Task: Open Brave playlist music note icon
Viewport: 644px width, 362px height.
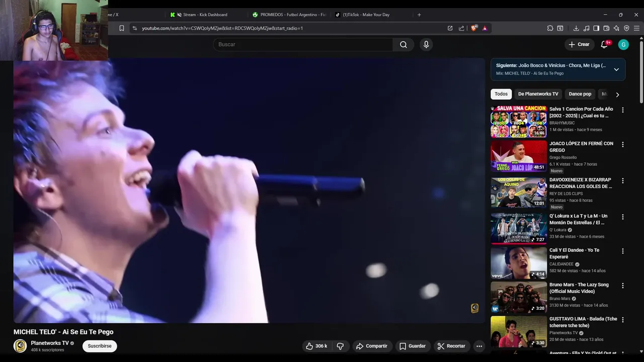Action: [x=586, y=28]
